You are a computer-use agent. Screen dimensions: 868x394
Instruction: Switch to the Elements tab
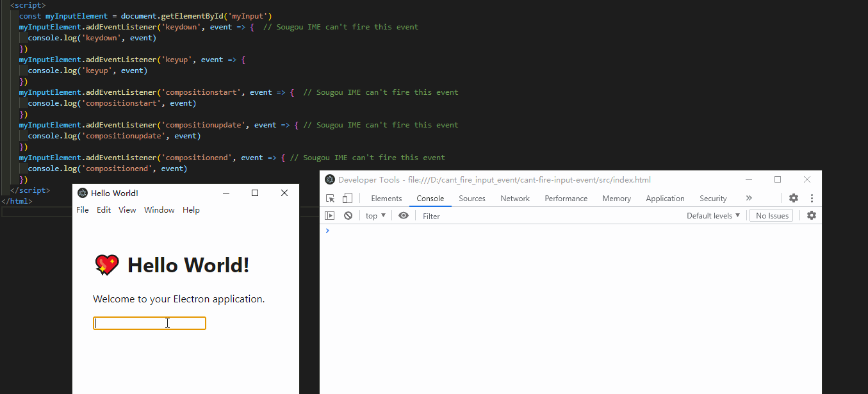[x=386, y=199]
